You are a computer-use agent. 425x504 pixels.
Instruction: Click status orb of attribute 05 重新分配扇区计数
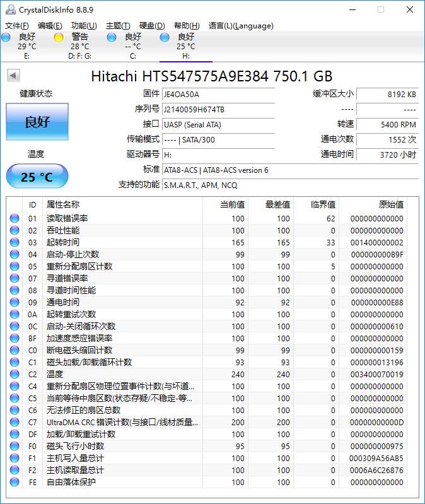(x=15, y=266)
